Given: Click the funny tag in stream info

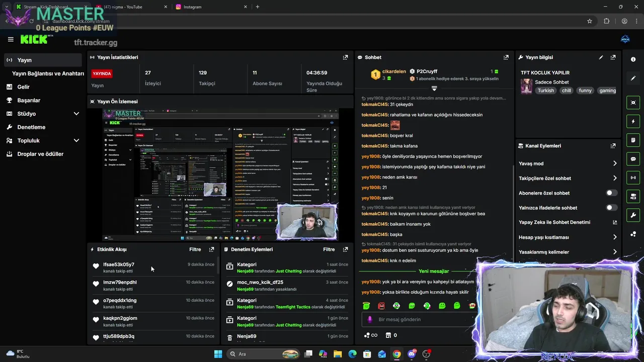Looking at the screenshot, I should coord(585,90).
